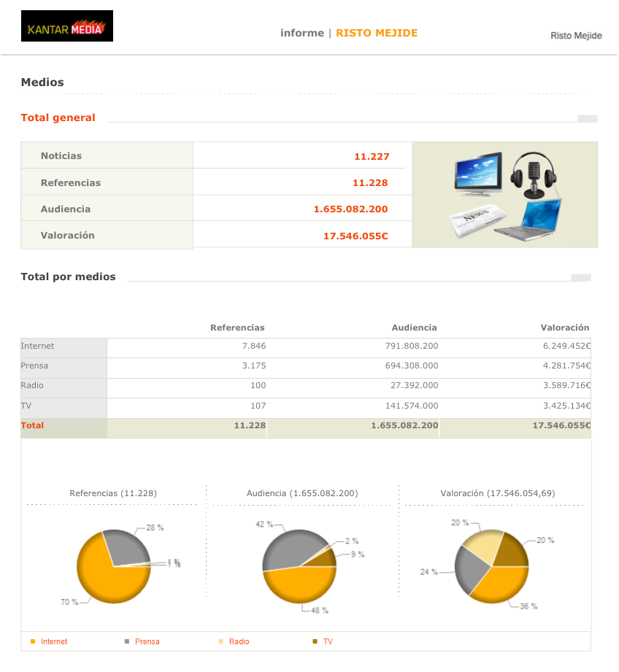Viewport: 619px width, 672px height.
Task: Click the Total por medios heading
Action: (68, 277)
